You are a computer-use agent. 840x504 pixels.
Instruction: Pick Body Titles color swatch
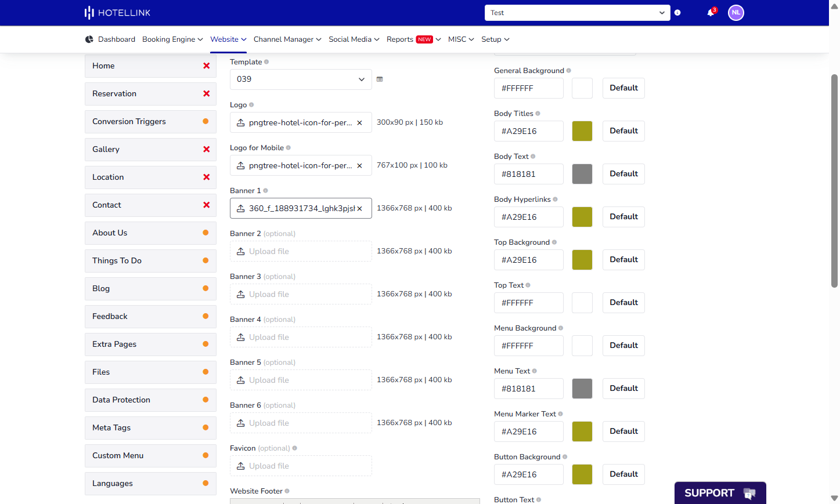[582, 131]
